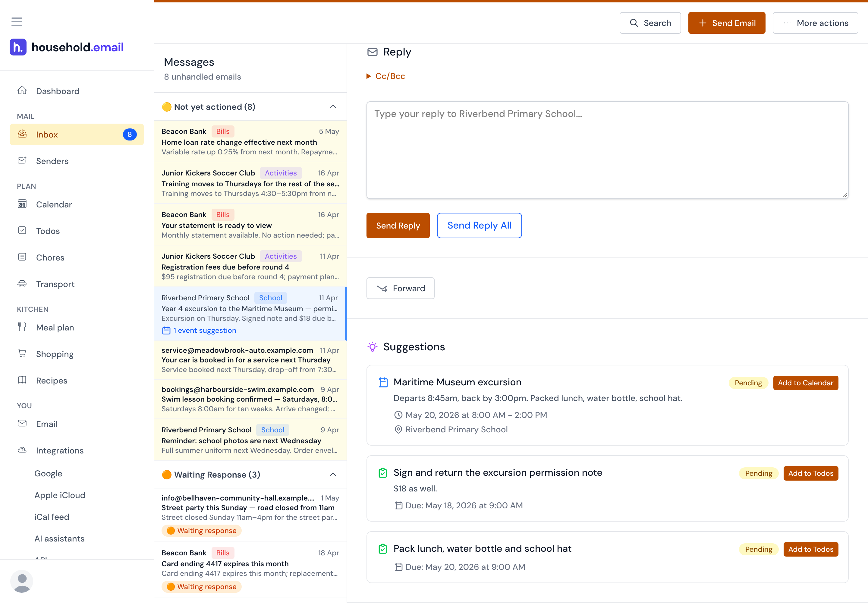
Task: Click the Chores list icon
Action: (x=22, y=257)
